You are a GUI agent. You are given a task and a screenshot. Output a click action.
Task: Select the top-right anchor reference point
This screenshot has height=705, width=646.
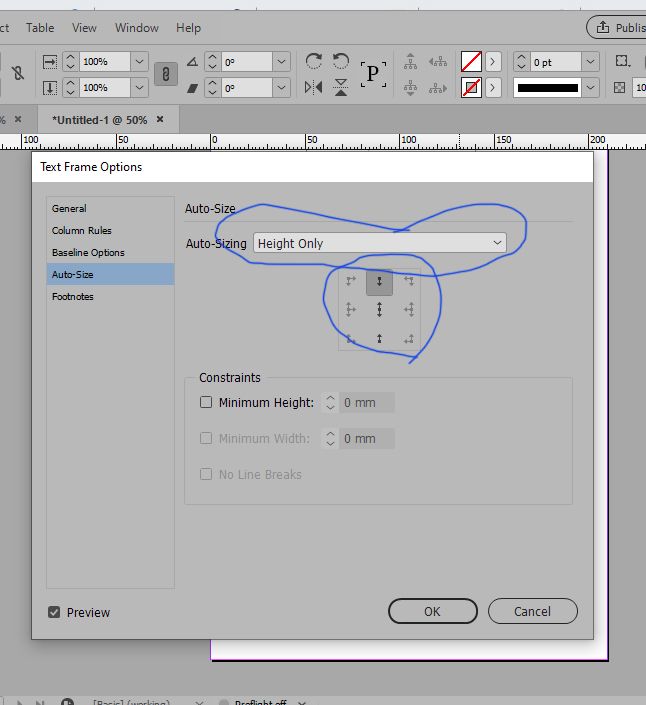pos(409,281)
